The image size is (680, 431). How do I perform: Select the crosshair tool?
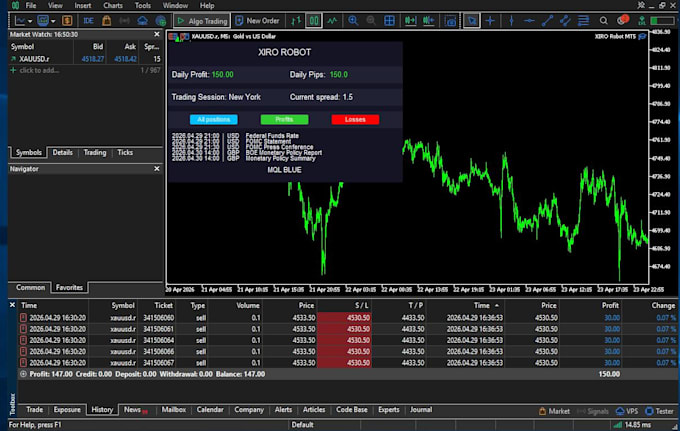pyautogui.click(x=490, y=21)
